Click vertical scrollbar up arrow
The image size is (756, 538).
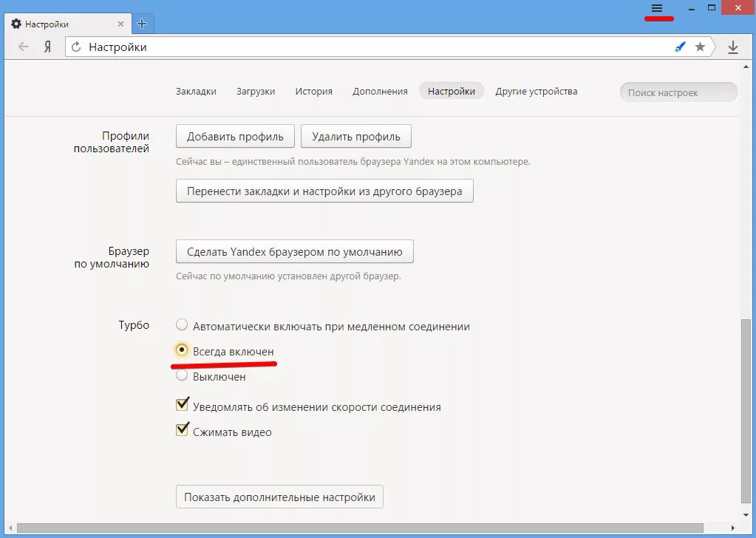pos(746,67)
